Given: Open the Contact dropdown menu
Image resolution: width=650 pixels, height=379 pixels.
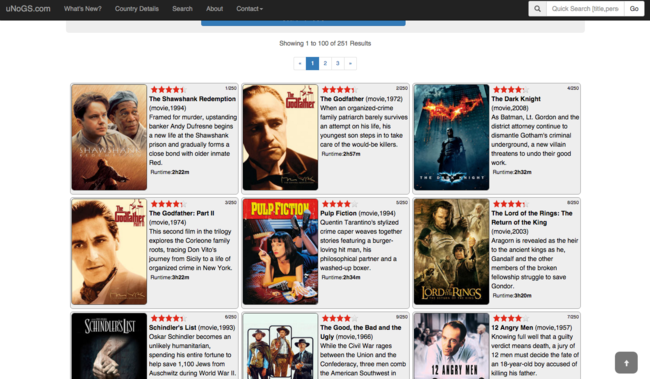Looking at the screenshot, I should tap(249, 9).
